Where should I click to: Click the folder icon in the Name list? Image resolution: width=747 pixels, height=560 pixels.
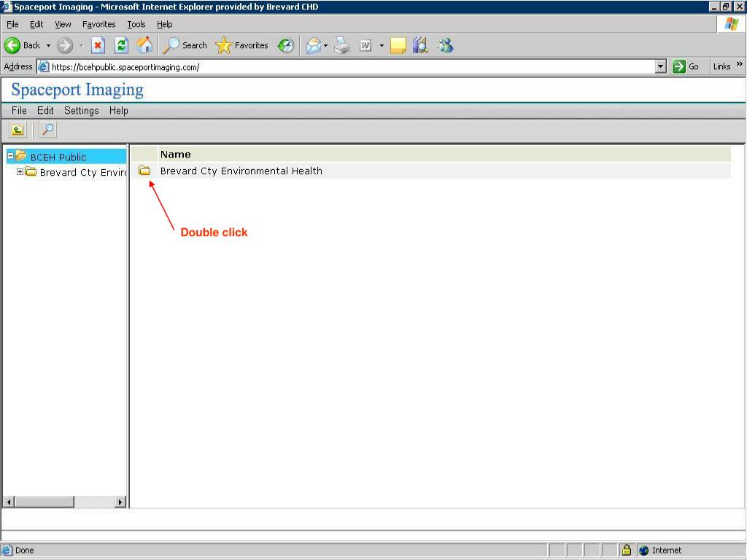pos(144,171)
